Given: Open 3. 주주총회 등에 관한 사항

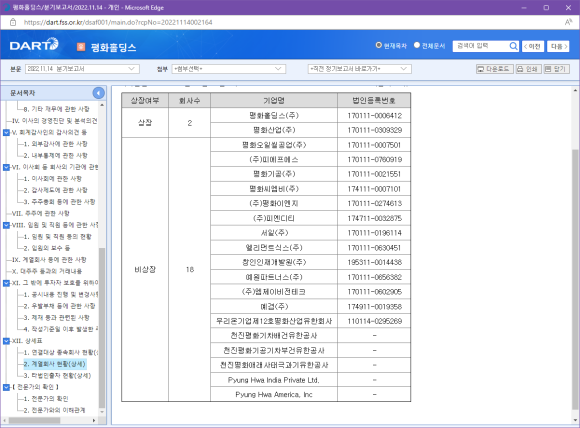Looking at the screenshot, I should pos(59,202).
